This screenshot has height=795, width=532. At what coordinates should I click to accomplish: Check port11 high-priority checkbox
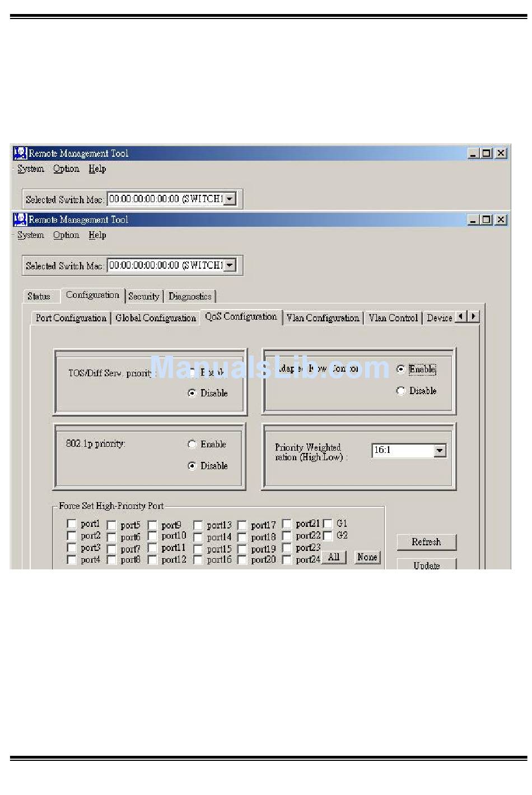tap(152, 548)
